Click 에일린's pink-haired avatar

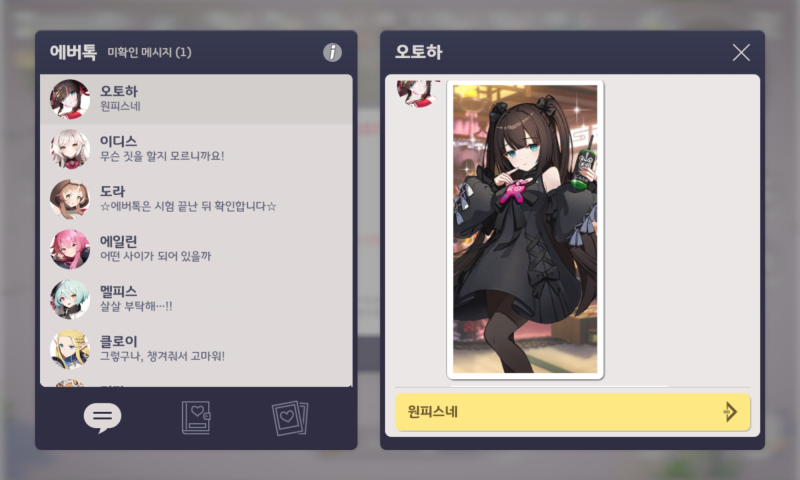(x=70, y=249)
